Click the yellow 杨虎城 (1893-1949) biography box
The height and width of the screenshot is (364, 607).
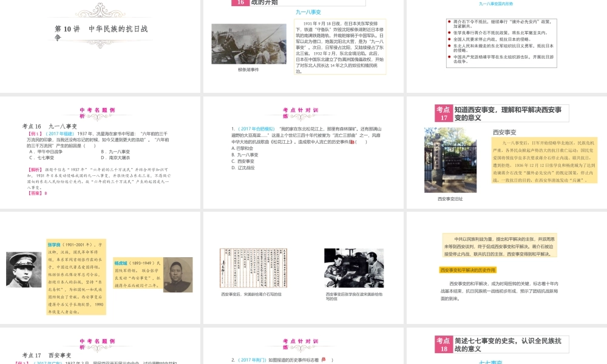coord(138,274)
